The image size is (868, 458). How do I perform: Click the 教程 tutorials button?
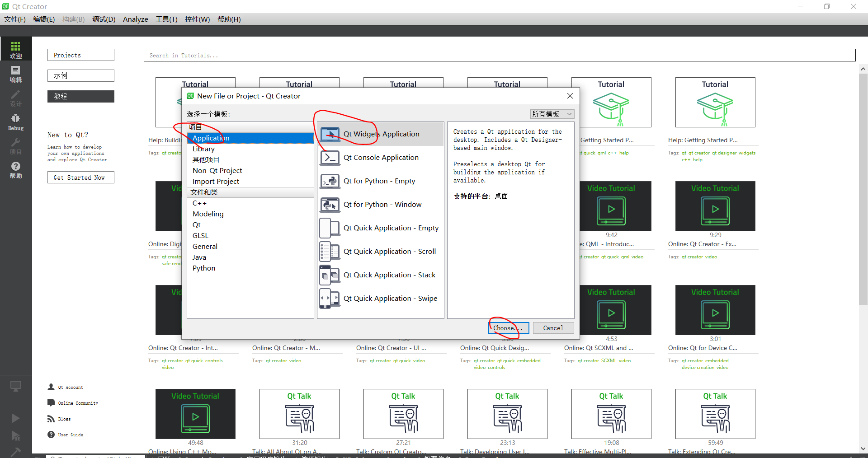coord(81,96)
